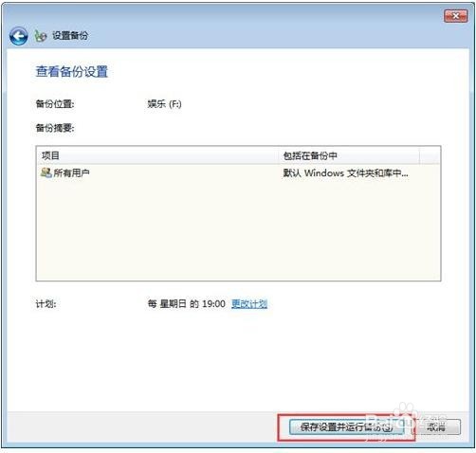Go back using the blue arrow button
Image resolution: width=476 pixels, height=453 pixels.
[18, 36]
